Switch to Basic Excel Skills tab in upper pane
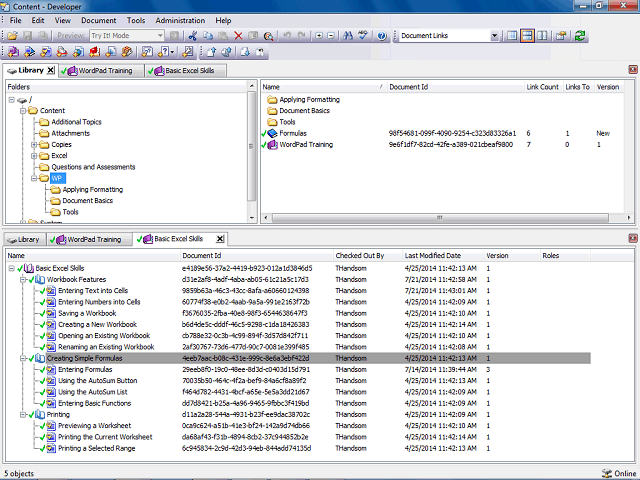 tap(186, 71)
